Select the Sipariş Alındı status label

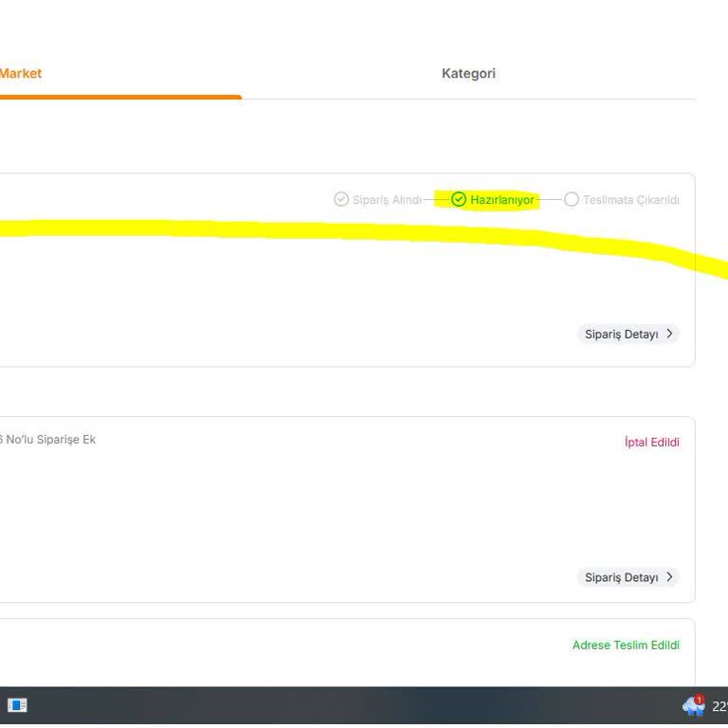pos(387,200)
